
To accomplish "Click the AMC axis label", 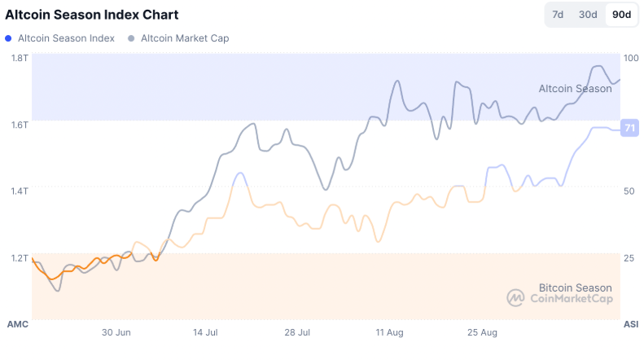I will pos(18,324).
